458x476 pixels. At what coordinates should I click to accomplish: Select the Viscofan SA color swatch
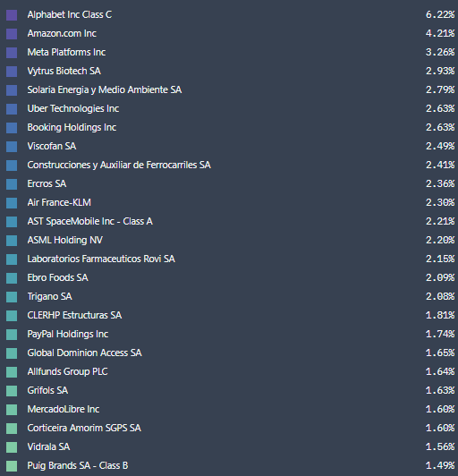12,147
